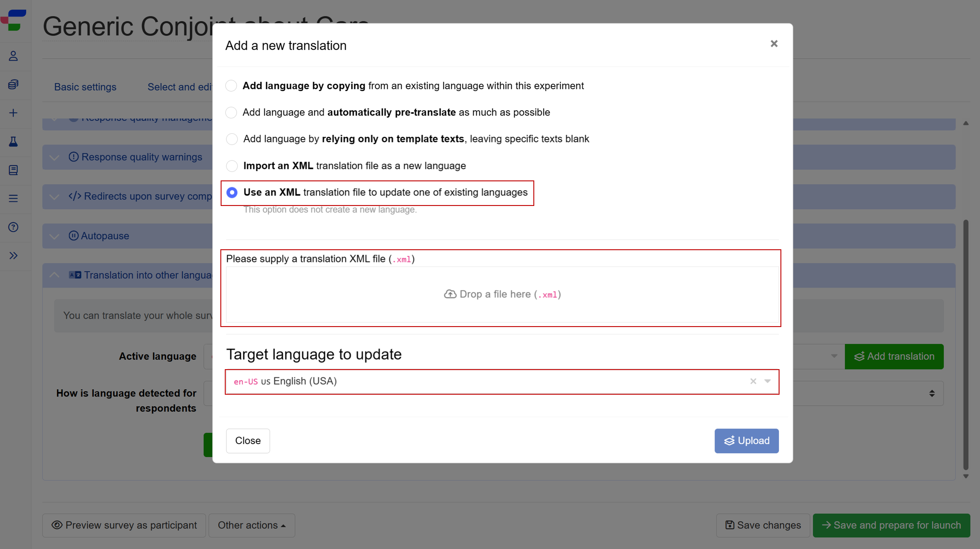Switch to the Basic settings tab

click(85, 87)
